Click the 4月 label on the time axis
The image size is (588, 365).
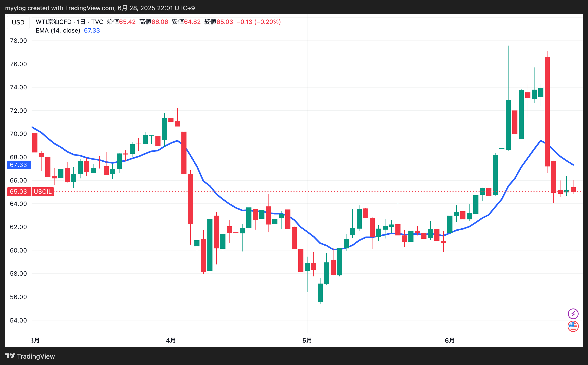point(171,341)
